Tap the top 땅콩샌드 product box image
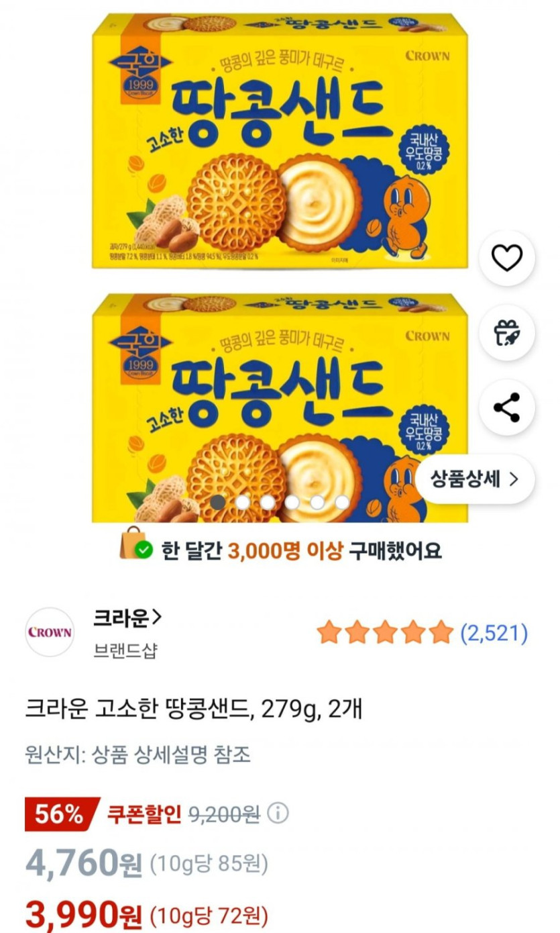Screen dimensions: 560x933 [x=280, y=141]
